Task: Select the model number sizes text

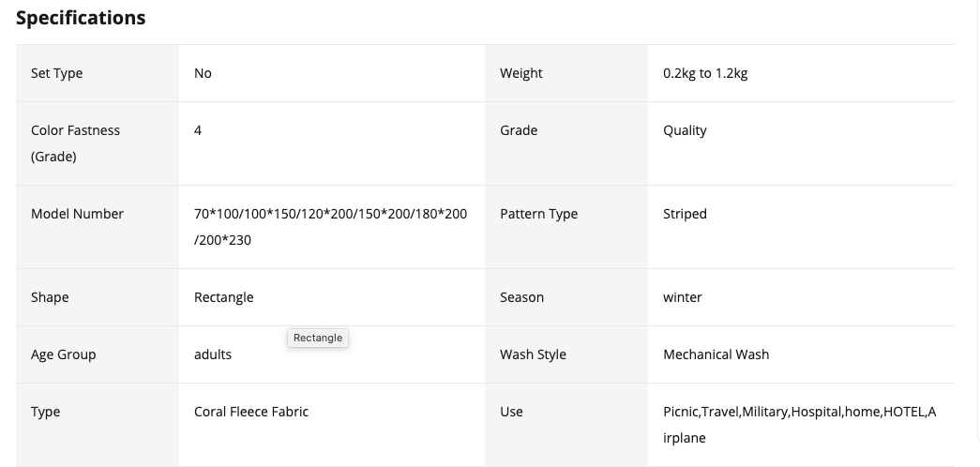Action: point(330,226)
